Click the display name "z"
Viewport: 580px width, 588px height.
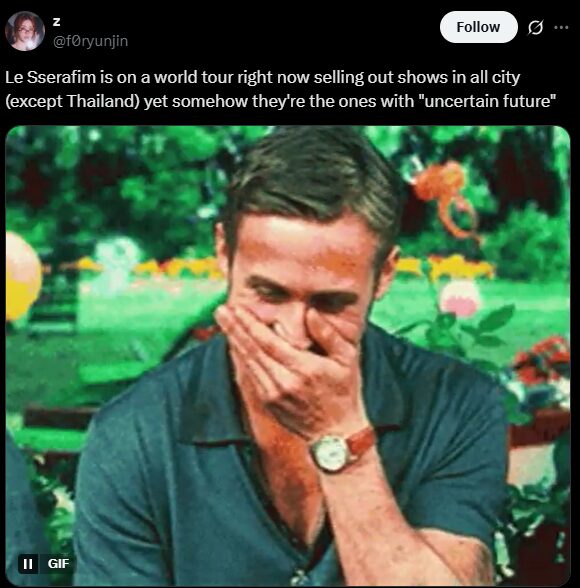tap(56, 22)
